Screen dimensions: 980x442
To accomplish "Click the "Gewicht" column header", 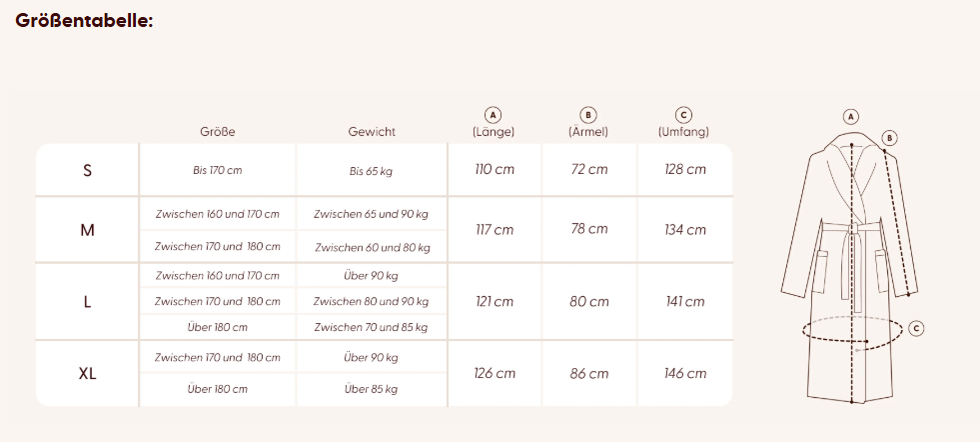I will 372,132.
